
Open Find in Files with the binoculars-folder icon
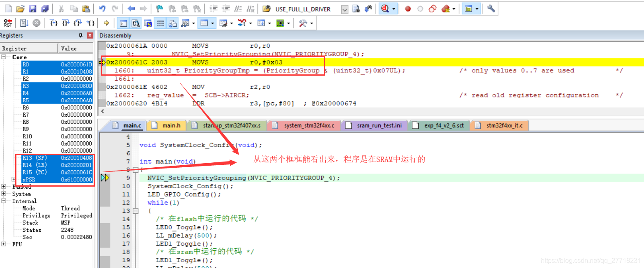point(267,9)
